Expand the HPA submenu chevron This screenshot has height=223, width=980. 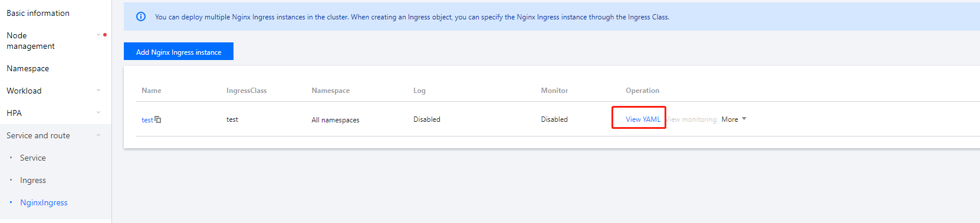coord(98,112)
